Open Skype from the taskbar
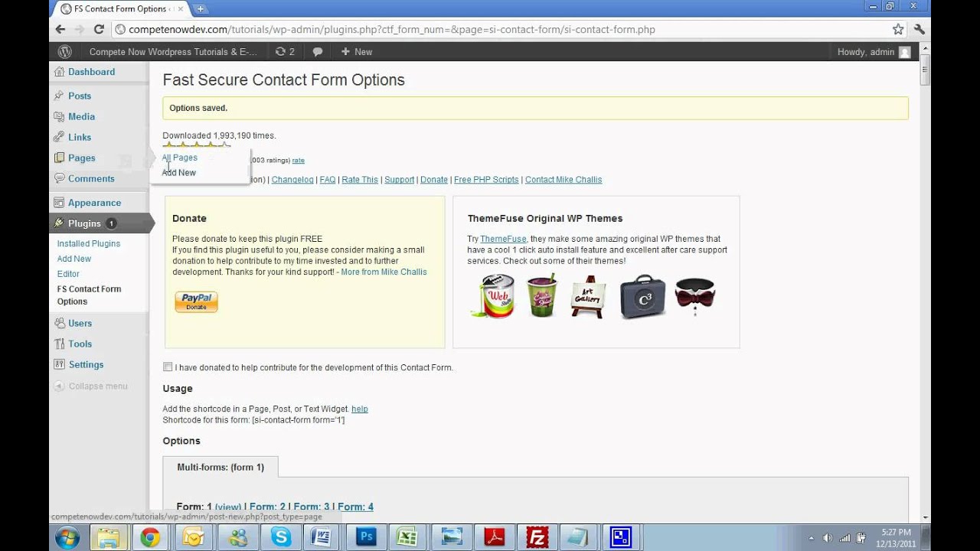 (x=281, y=538)
